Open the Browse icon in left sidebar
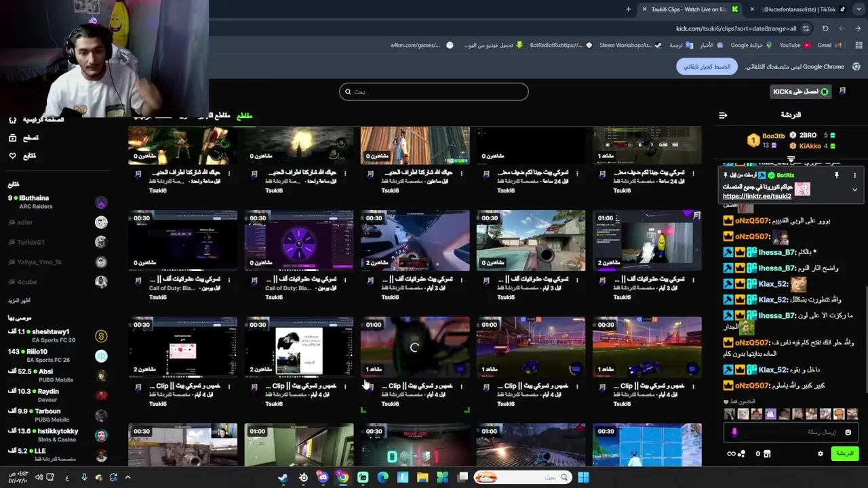The image size is (868, 488). [12, 138]
